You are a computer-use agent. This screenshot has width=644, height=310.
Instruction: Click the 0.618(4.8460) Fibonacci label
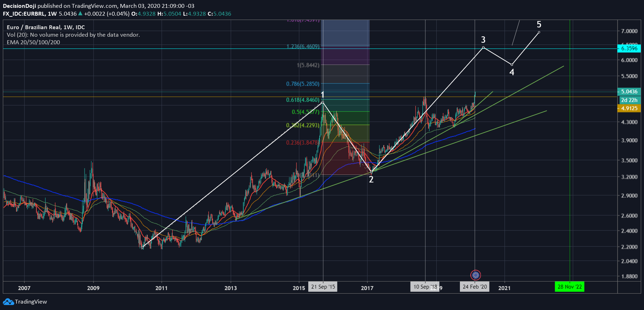(x=303, y=100)
